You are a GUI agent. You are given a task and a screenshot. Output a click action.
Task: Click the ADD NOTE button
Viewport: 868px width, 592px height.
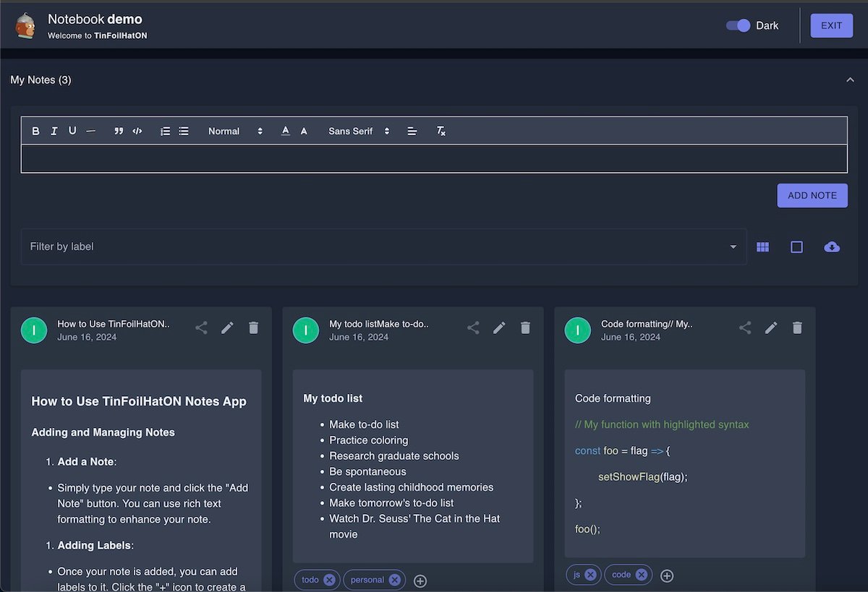812,195
